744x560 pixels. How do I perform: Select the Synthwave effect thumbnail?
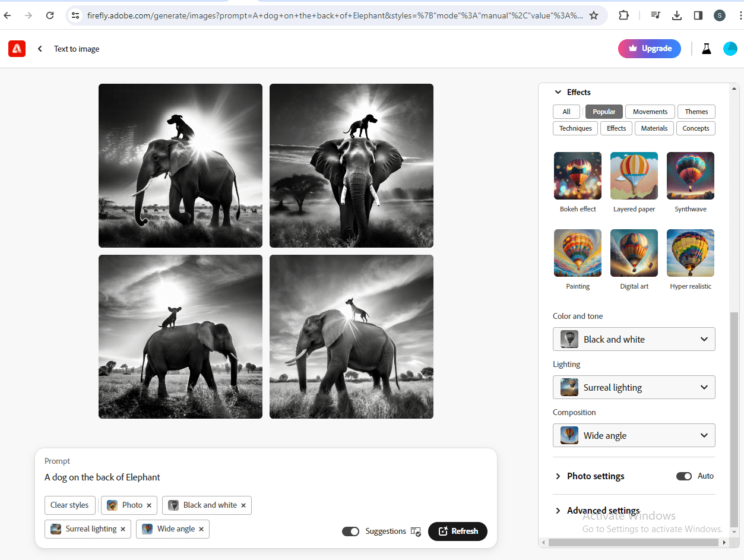click(690, 176)
